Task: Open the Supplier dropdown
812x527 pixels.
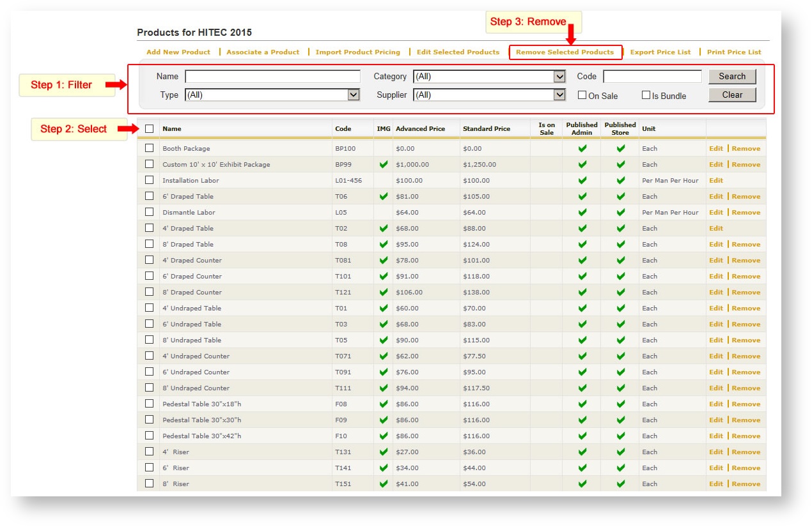Action: click(x=489, y=95)
